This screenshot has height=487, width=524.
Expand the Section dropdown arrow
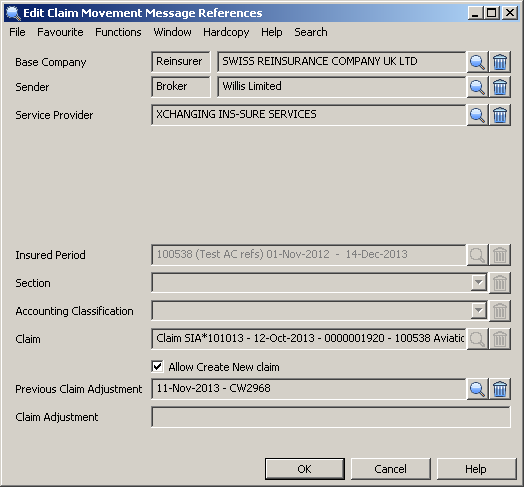pos(479,283)
